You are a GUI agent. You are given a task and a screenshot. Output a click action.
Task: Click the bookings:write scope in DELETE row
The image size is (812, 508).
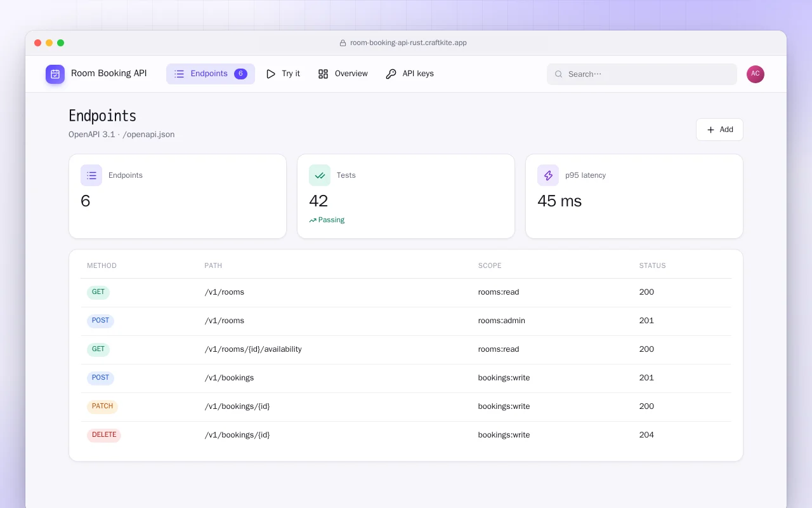[504, 435]
